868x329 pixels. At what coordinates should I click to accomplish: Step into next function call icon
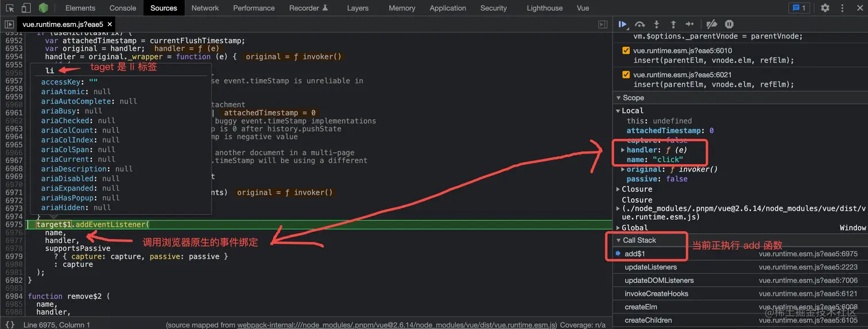point(657,24)
